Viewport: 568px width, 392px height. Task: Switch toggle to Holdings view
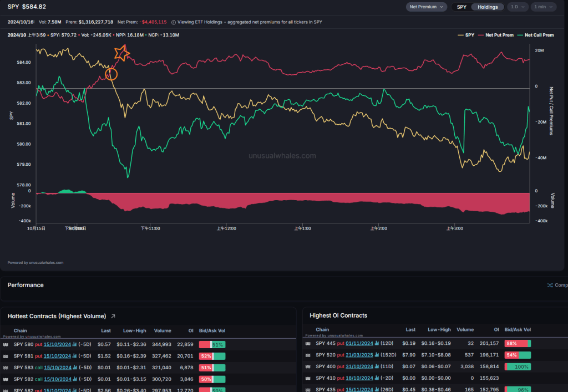pos(488,7)
